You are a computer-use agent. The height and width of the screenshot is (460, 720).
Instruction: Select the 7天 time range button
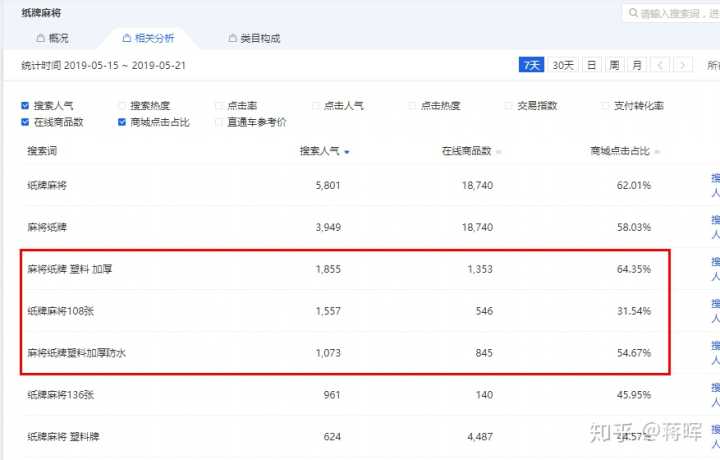coord(532,65)
